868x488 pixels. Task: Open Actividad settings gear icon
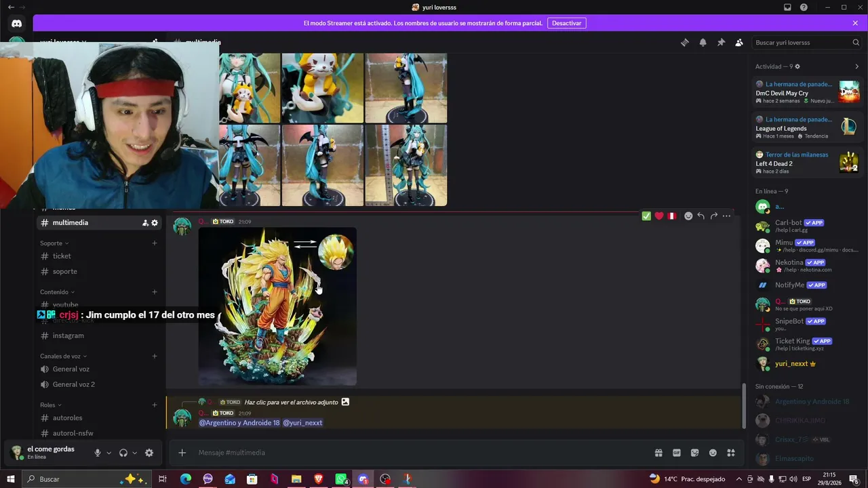click(x=797, y=66)
